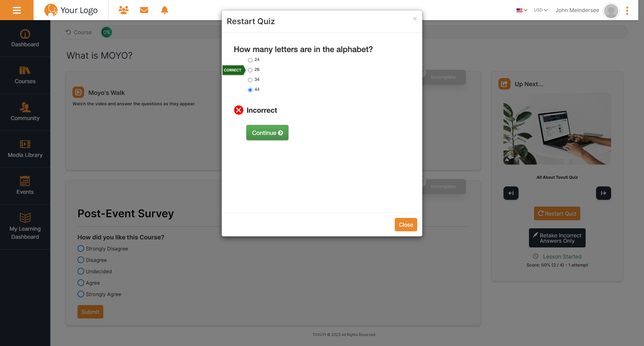This screenshot has width=644, height=346.
Task: Click the Lesson Started link
Action: [x=562, y=256]
